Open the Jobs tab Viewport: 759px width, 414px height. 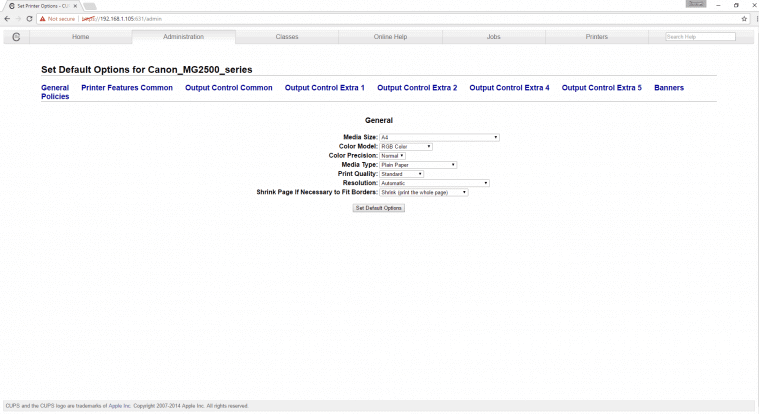493,37
